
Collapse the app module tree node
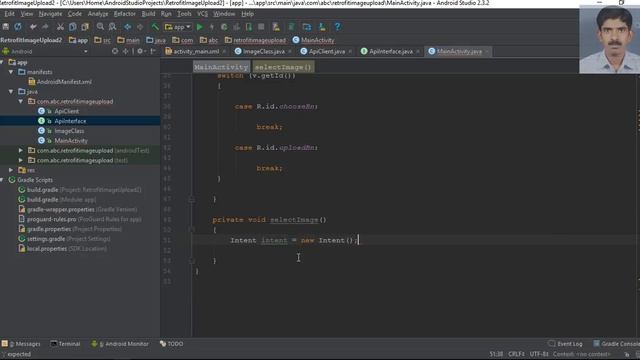tap(2, 62)
